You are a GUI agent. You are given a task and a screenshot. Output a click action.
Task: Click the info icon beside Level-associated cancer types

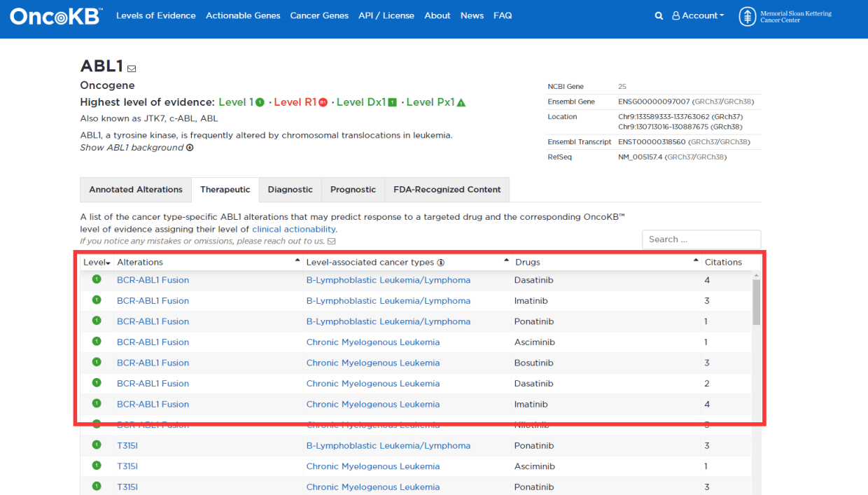(x=441, y=263)
